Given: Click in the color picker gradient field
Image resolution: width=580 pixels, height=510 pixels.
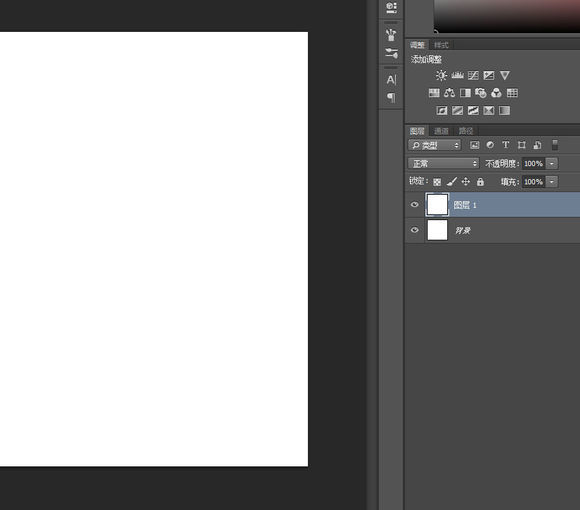Looking at the screenshot, I should click(x=507, y=16).
